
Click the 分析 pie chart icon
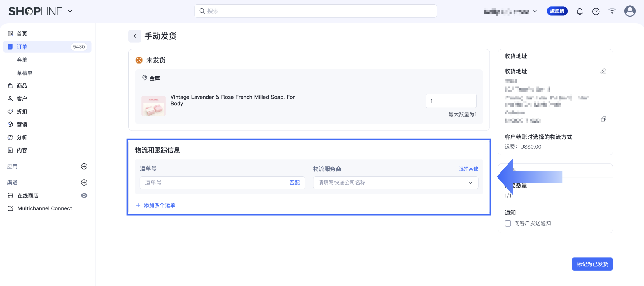point(10,137)
